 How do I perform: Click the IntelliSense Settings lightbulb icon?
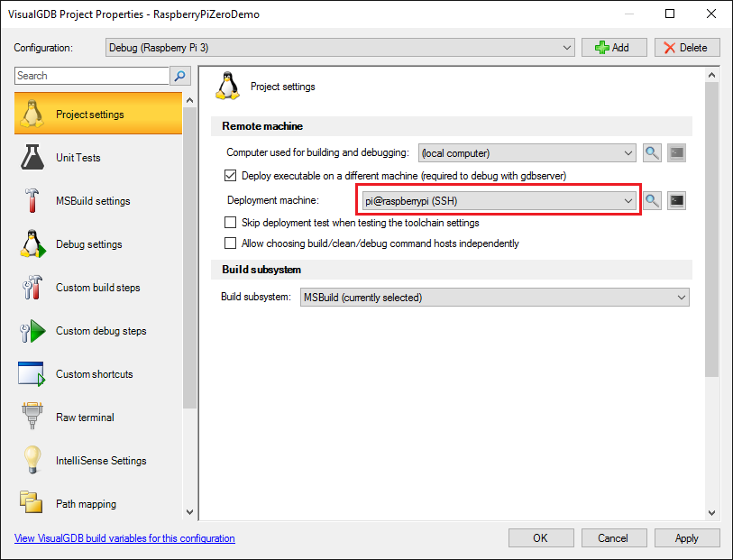pyautogui.click(x=32, y=460)
